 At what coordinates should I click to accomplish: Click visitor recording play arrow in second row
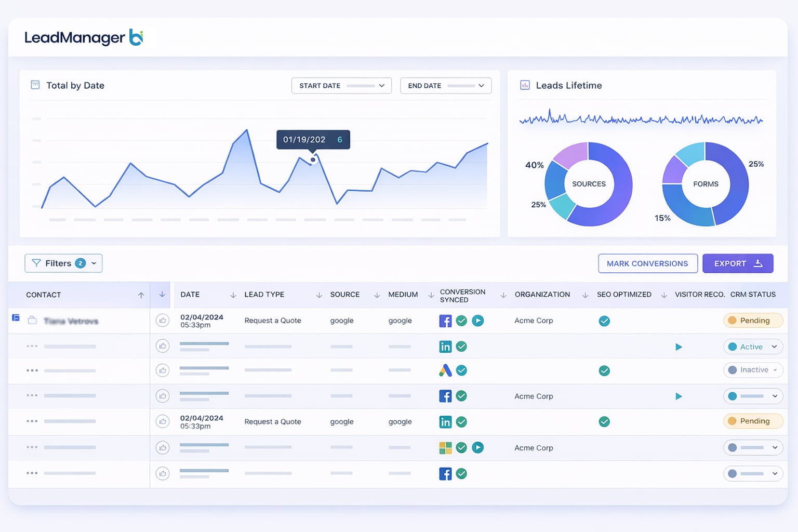click(x=679, y=347)
